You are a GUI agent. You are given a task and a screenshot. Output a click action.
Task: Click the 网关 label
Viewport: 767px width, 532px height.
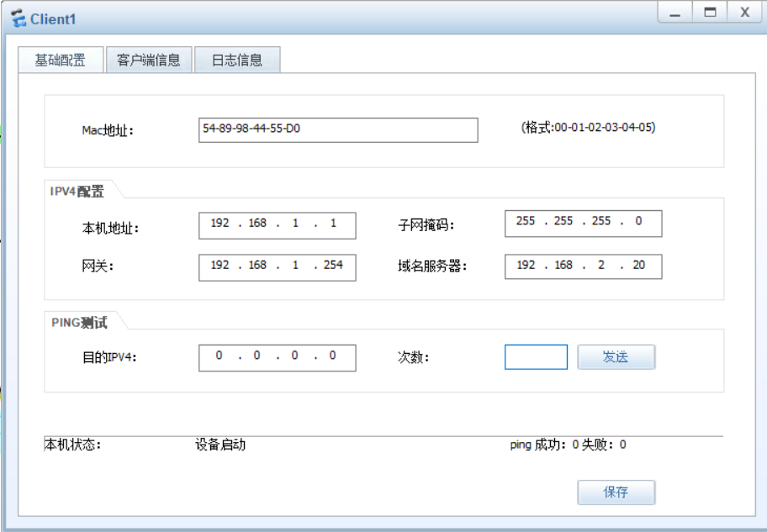click(98, 266)
